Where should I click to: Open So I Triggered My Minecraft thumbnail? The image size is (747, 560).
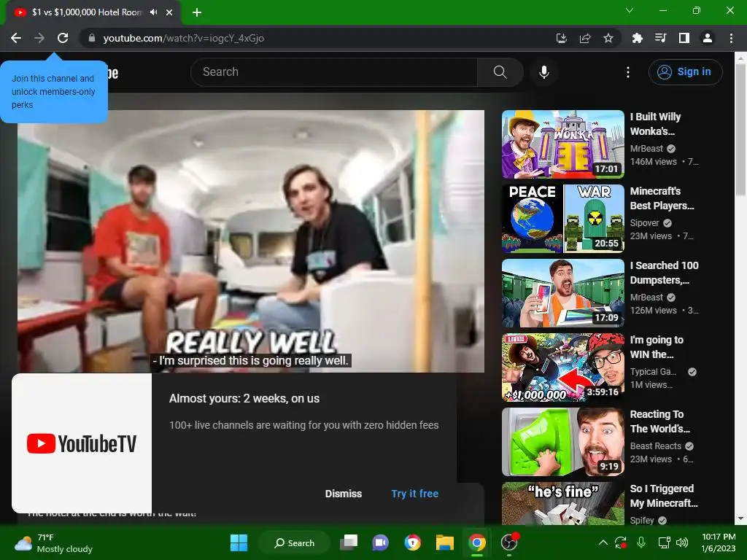[563, 503]
